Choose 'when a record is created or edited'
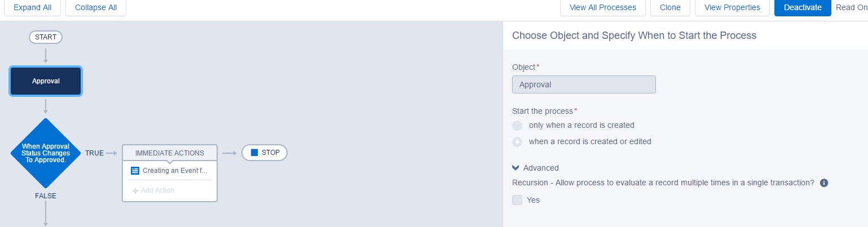Viewport: 868px width, 227px height. pos(517,142)
